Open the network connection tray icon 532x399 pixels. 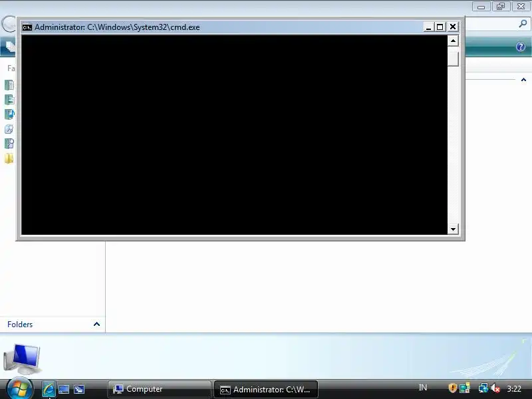(x=483, y=388)
